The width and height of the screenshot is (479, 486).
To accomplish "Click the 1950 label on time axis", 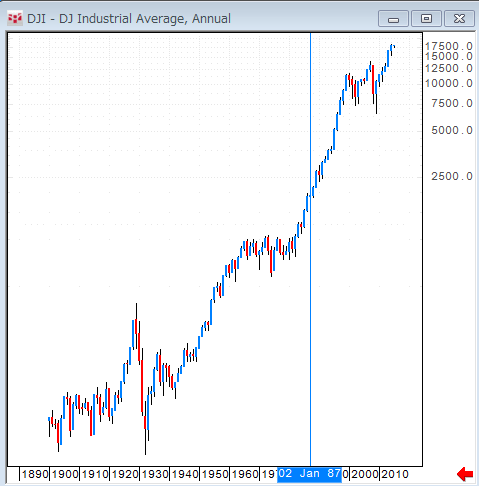I will click(x=215, y=474).
